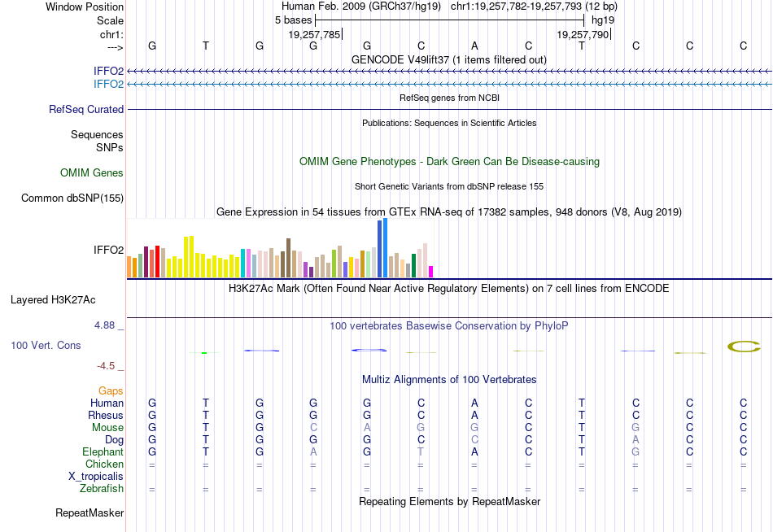Image resolution: width=773 pixels, height=532 pixels.
Task: Click the dark blue IFFO2 GENCODE transcript label
Action: point(108,71)
